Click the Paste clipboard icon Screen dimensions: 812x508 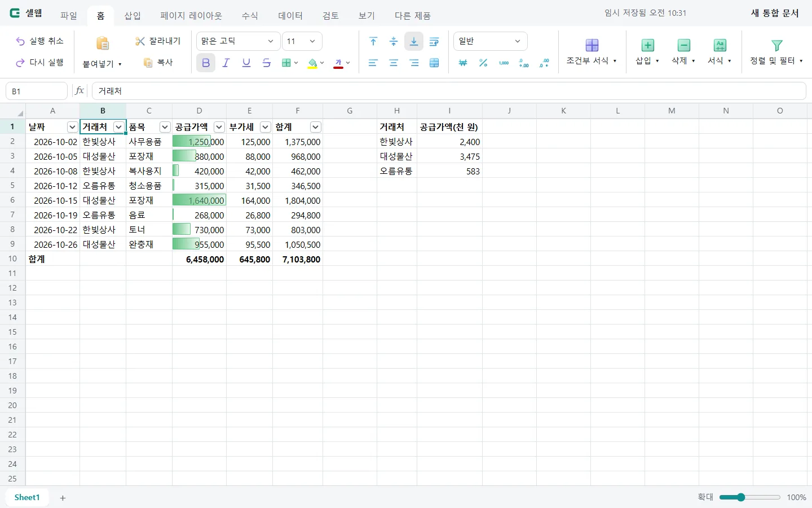point(103,43)
